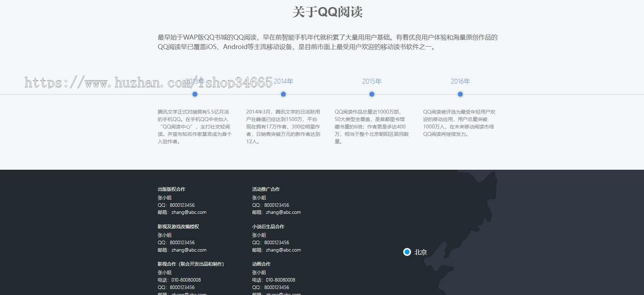Click the QQ number under 影视合作 section
The image size is (644, 295).
pyautogui.click(x=182, y=287)
